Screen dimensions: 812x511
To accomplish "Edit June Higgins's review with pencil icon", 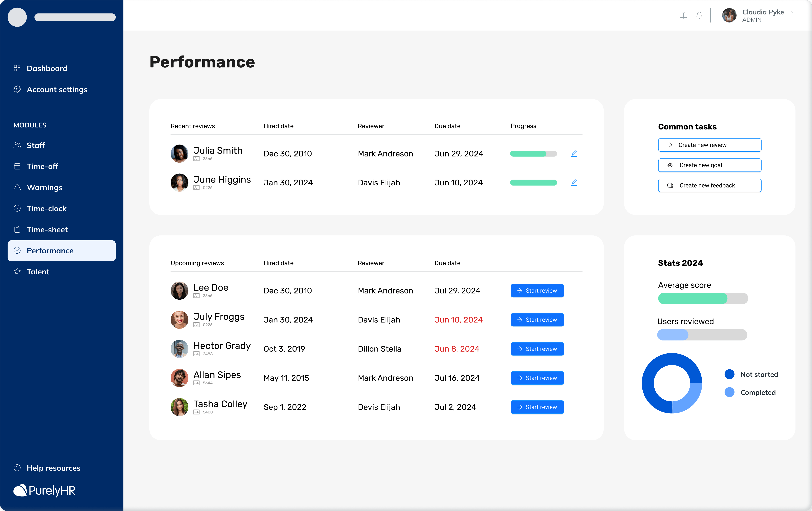I will tap(574, 182).
